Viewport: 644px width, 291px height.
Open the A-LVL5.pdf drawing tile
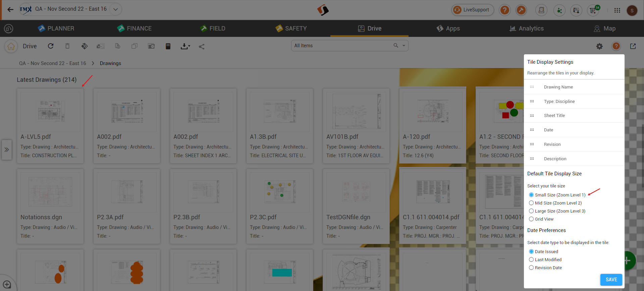tap(50, 126)
